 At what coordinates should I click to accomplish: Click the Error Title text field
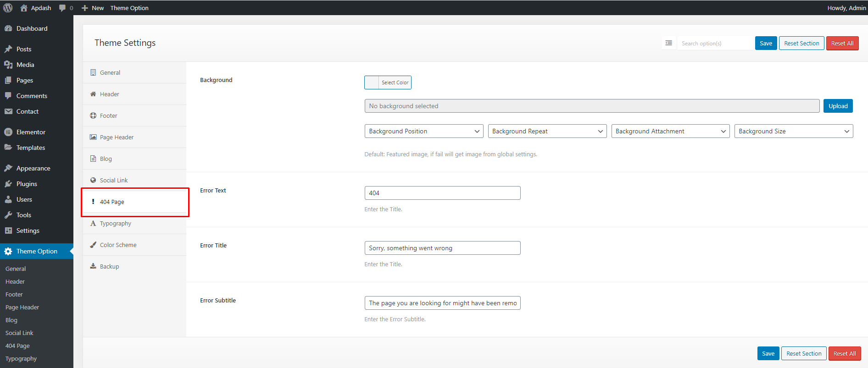pos(442,248)
